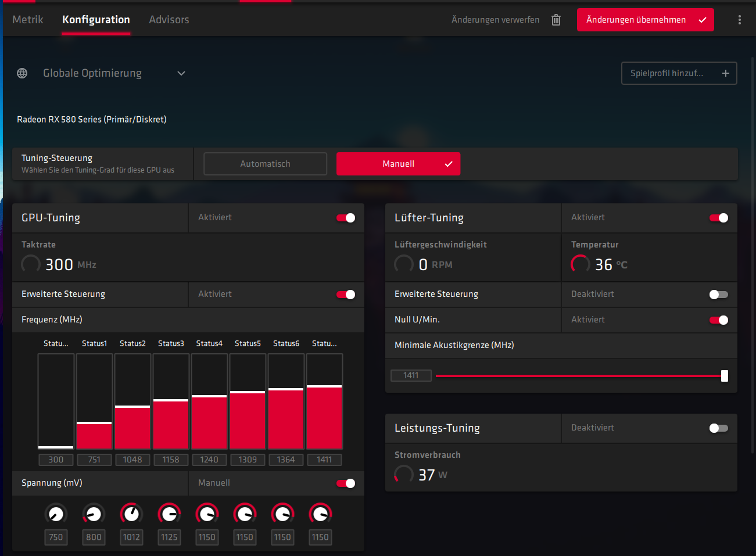Click the Status5 frequency bar
Viewport: 756px width, 556px height.
click(248, 401)
